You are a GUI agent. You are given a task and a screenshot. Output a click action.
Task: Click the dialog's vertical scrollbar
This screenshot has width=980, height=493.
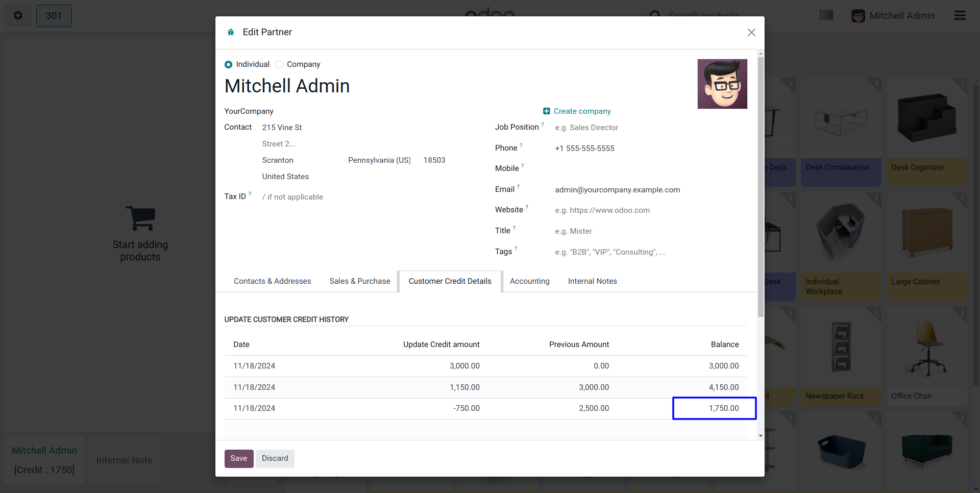(x=761, y=204)
